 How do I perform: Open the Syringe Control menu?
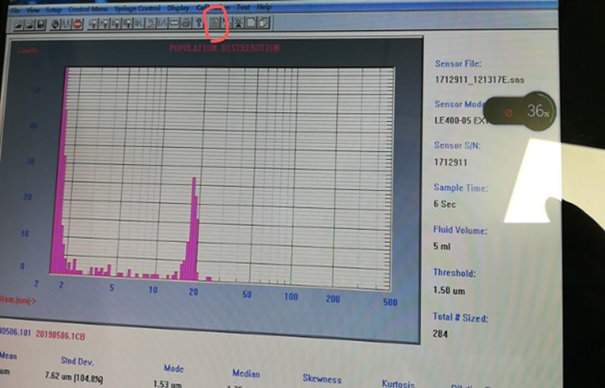tap(137, 8)
